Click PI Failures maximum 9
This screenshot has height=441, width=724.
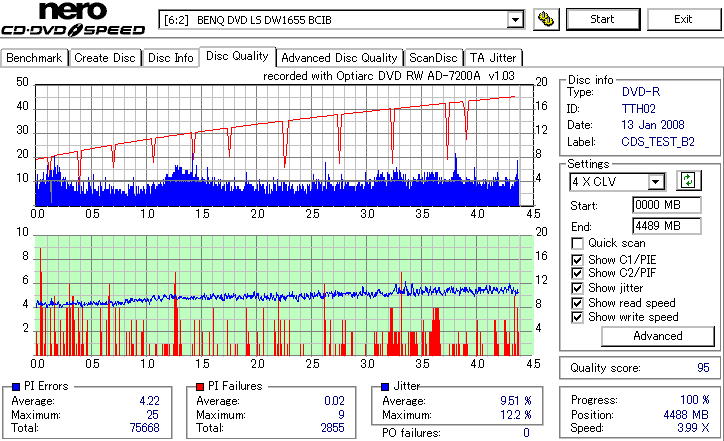[341, 415]
